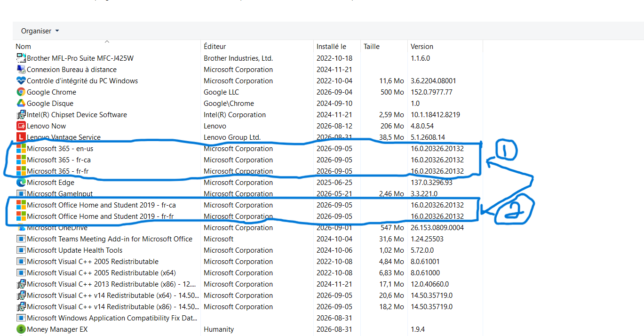This screenshot has height=336, width=644.
Task: Select the Microsoft OneDrive icon
Action: click(x=21, y=228)
